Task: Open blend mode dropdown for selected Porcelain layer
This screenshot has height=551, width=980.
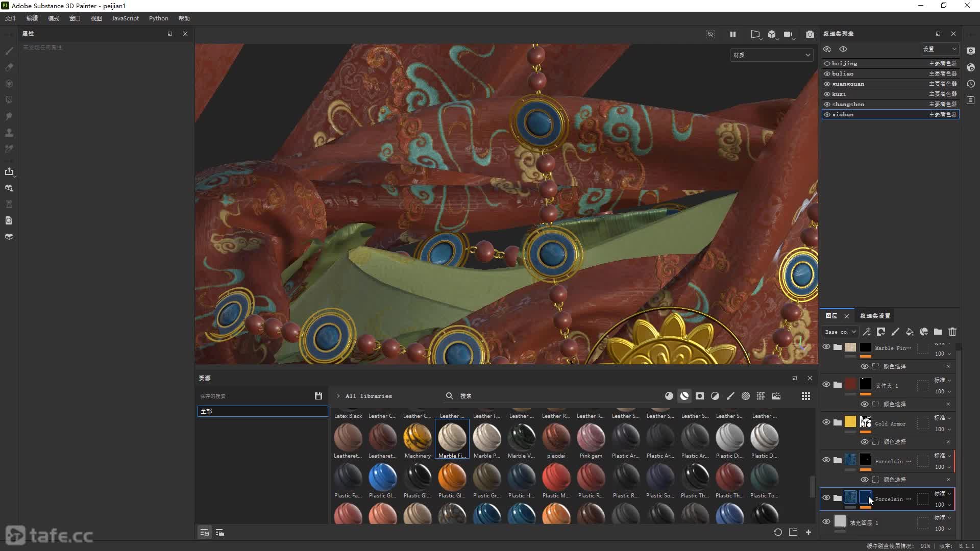Action: pyautogui.click(x=943, y=493)
